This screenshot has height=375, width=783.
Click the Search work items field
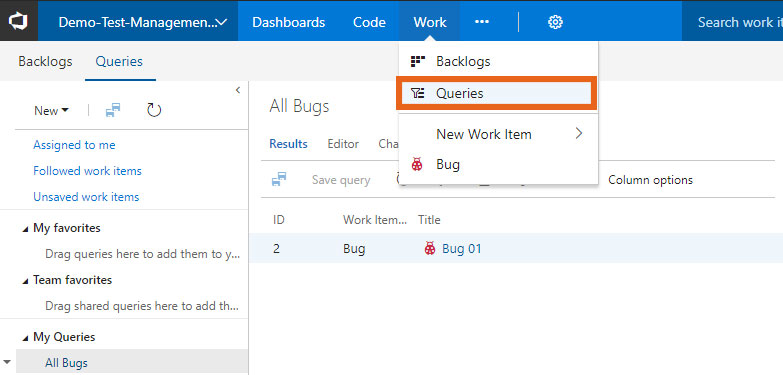point(733,22)
